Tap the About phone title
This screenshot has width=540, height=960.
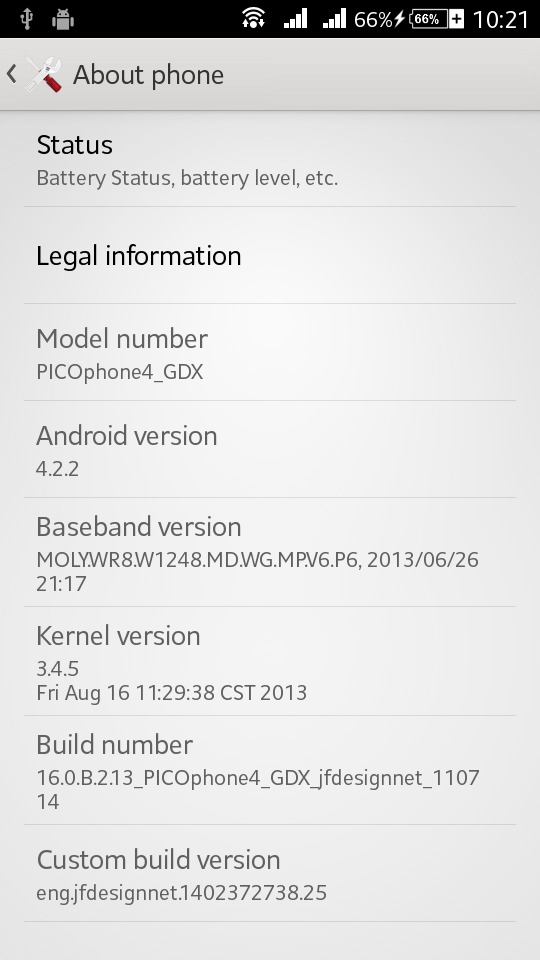pos(148,75)
